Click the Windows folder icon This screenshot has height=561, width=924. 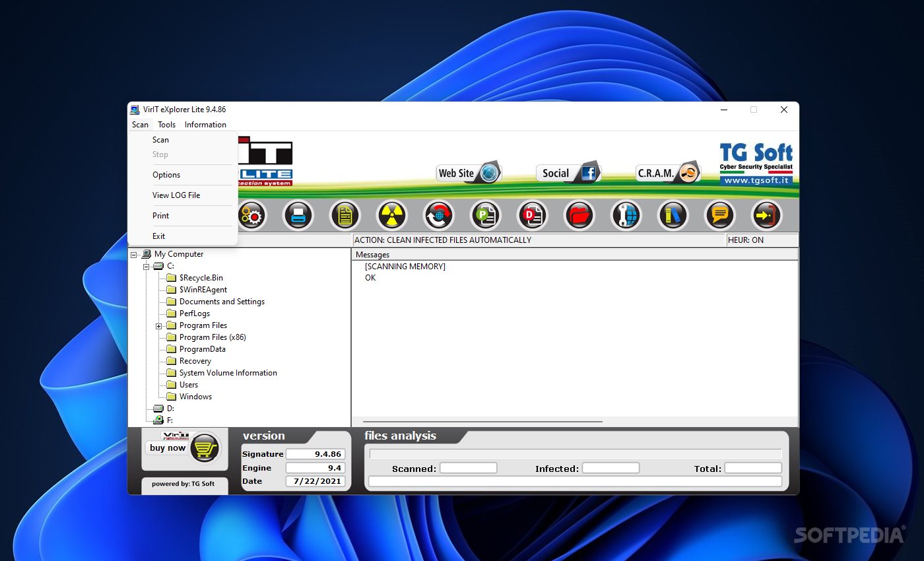[171, 397]
